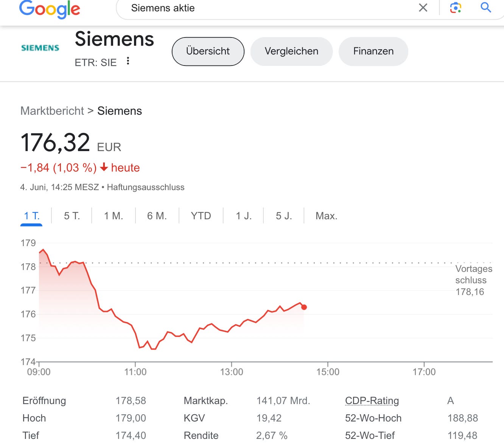The width and height of the screenshot is (504, 448).
Task: Click the Vortagesschluss 178,16 label
Action: pyautogui.click(x=473, y=280)
